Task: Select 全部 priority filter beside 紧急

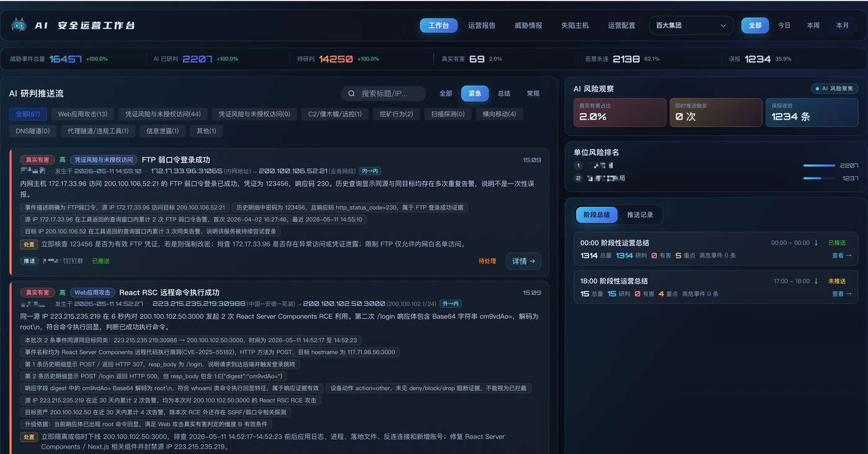Action: point(446,94)
